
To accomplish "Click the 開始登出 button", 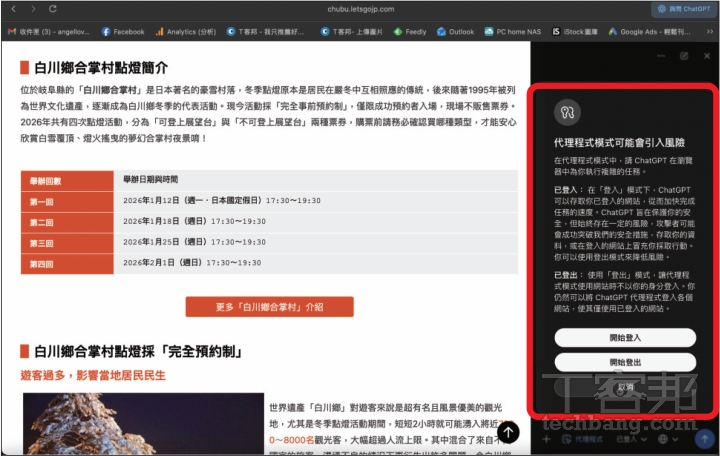I will [x=625, y=362].
